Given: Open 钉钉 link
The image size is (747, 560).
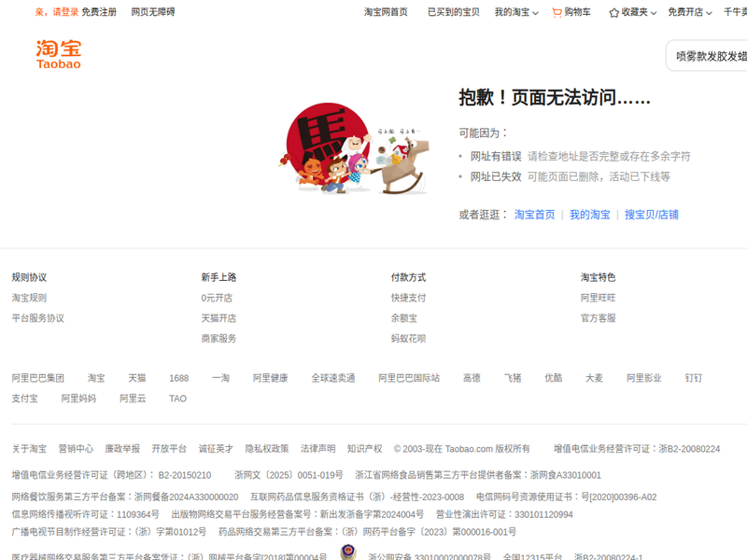Looking at the screenshot, I should [694, 378].
